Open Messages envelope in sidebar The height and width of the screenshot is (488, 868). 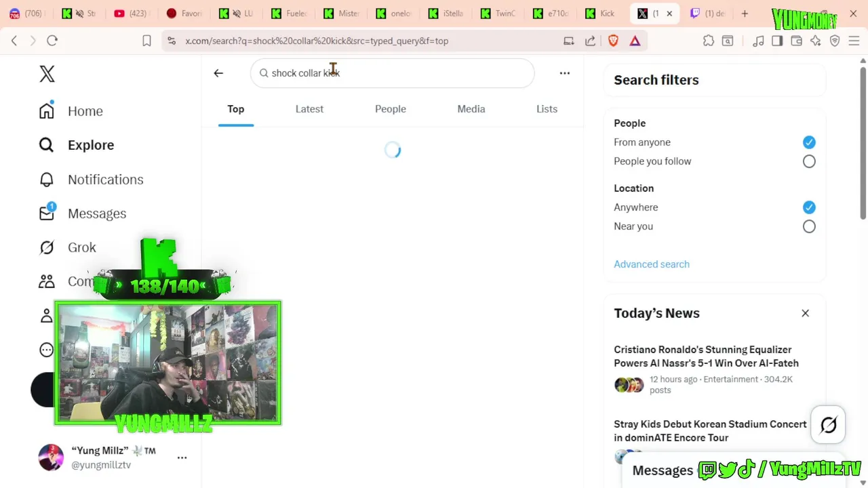click(x=47, y=213)
